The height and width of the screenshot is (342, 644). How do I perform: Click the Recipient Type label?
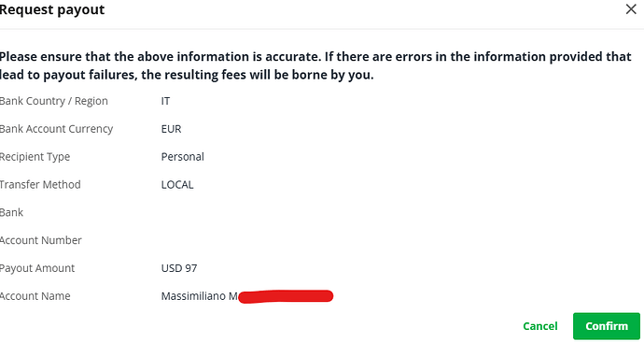[35, 157]
